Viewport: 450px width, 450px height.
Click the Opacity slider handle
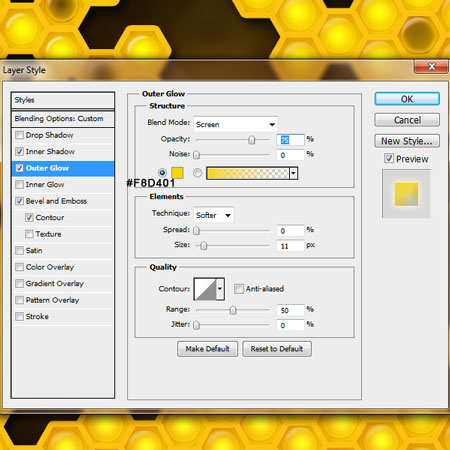tap(252, 140)
